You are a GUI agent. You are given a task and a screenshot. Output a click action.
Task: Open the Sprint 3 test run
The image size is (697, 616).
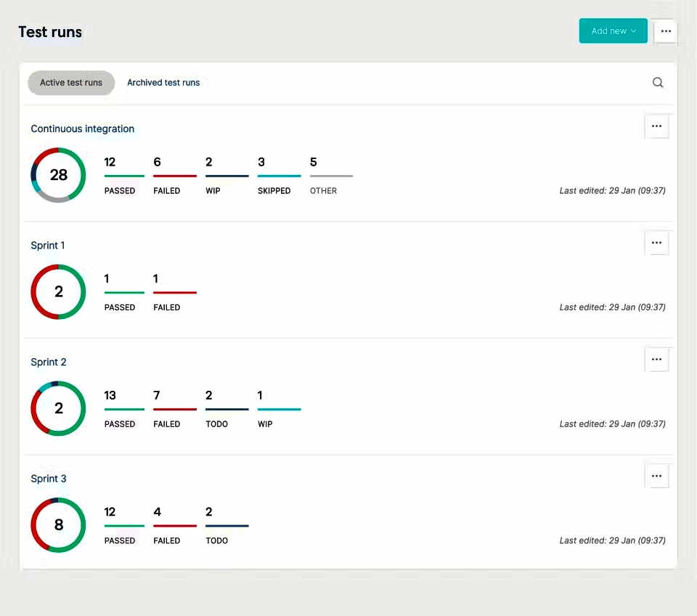coord(49,479)
